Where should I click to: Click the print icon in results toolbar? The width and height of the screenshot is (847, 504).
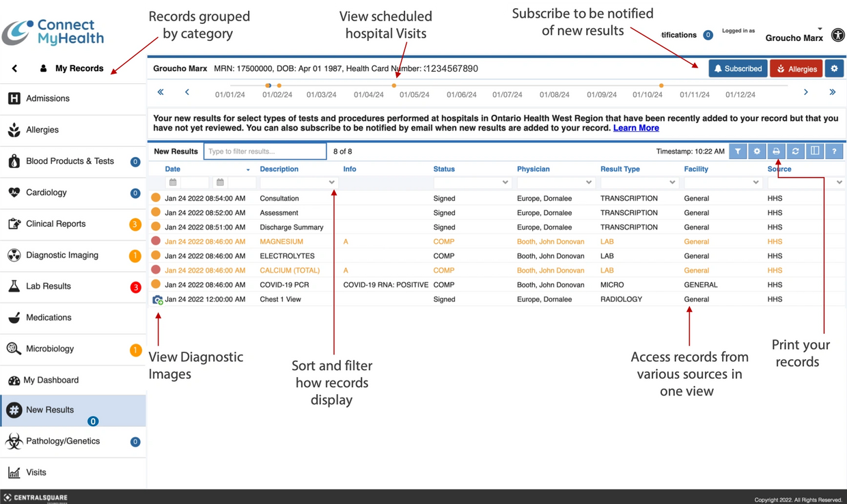[776, 152]
